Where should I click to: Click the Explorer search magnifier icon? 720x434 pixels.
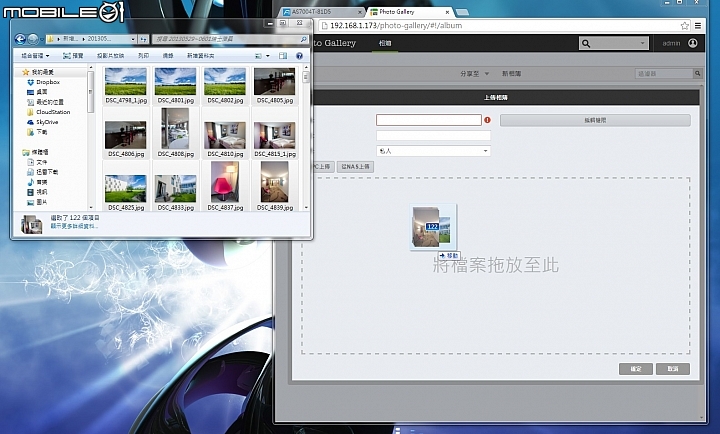click(304, 39)
